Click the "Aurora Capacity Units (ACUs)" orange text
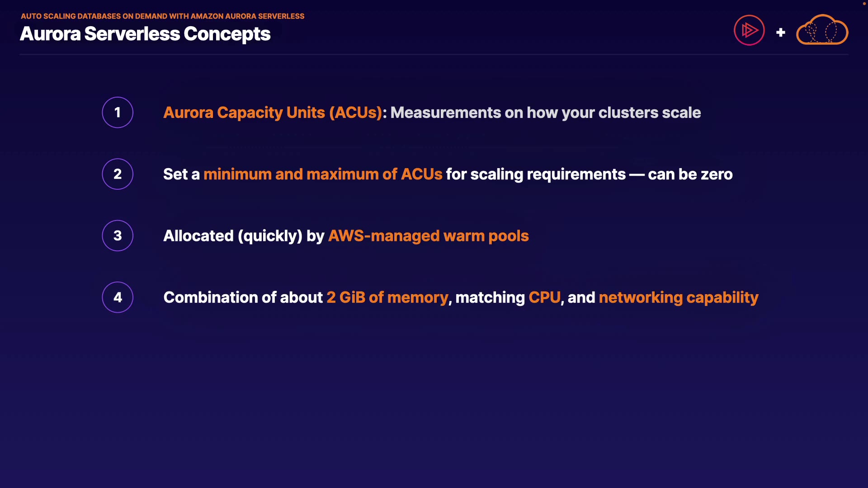The width and height of the screenshot is (868, 488). (273, 113)
